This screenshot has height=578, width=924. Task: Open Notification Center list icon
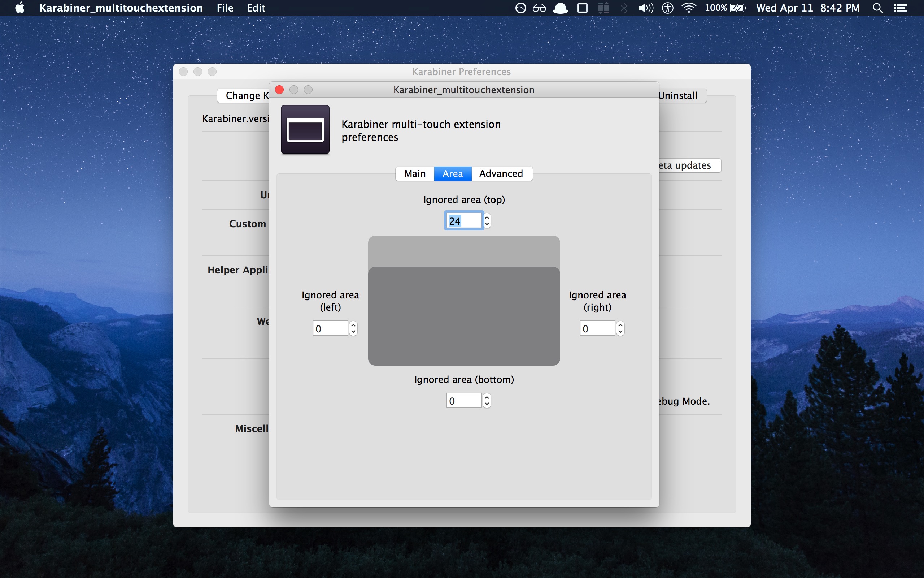pyautogui.click(x=901, y=8)
